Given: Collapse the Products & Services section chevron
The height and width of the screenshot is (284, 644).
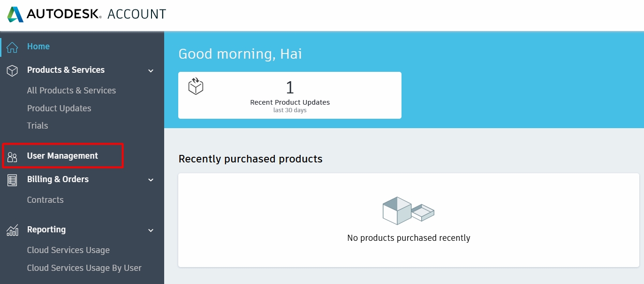Looking at the screenshot, I should click(x=151, y=71).
